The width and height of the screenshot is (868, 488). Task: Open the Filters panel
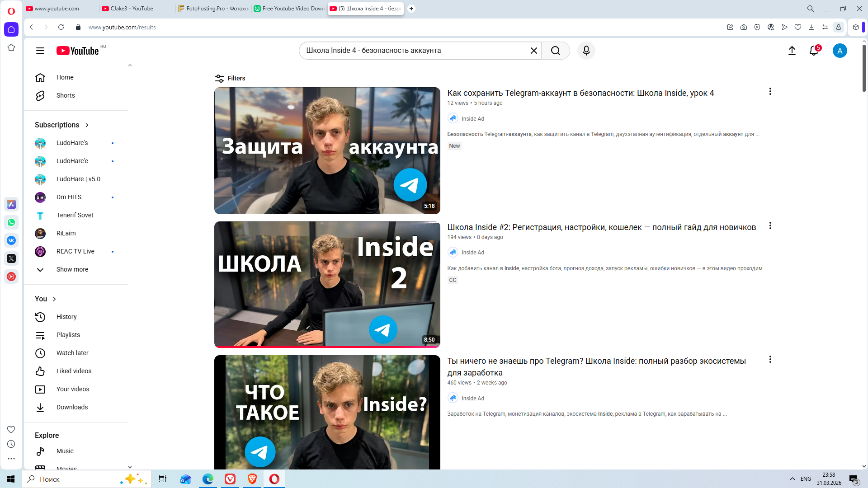tap(230, 78)
